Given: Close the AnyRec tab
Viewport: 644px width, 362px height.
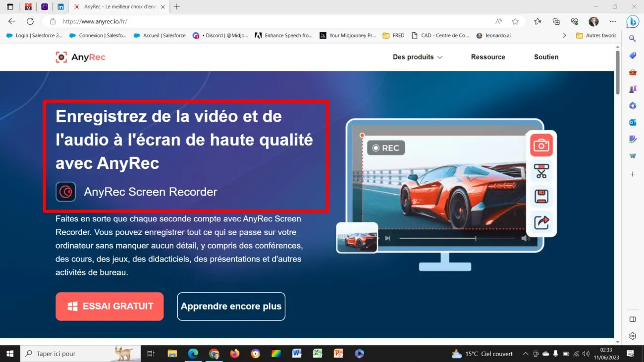Looking at the screenshot, I should click(163, 7).
